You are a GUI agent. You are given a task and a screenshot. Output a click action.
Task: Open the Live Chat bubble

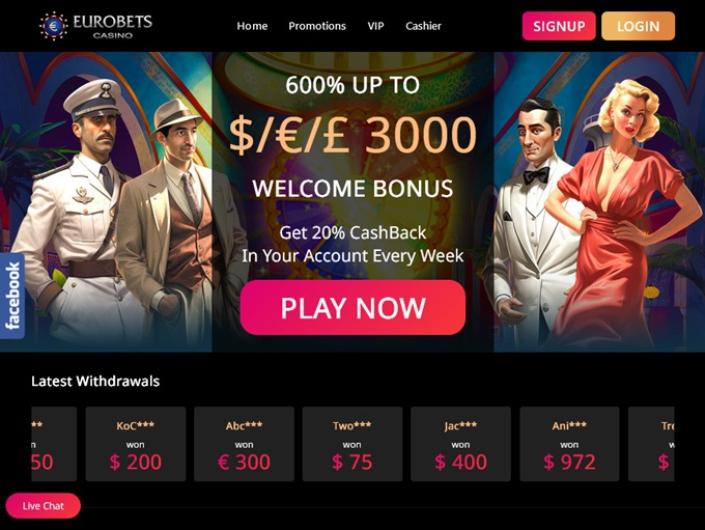[43, 506]
